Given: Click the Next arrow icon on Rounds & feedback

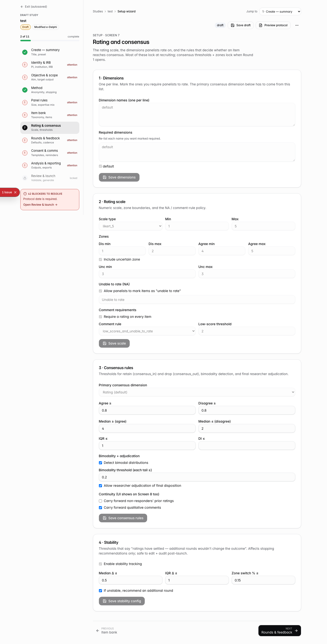Looking at the screenshot, I should [296, 630].
